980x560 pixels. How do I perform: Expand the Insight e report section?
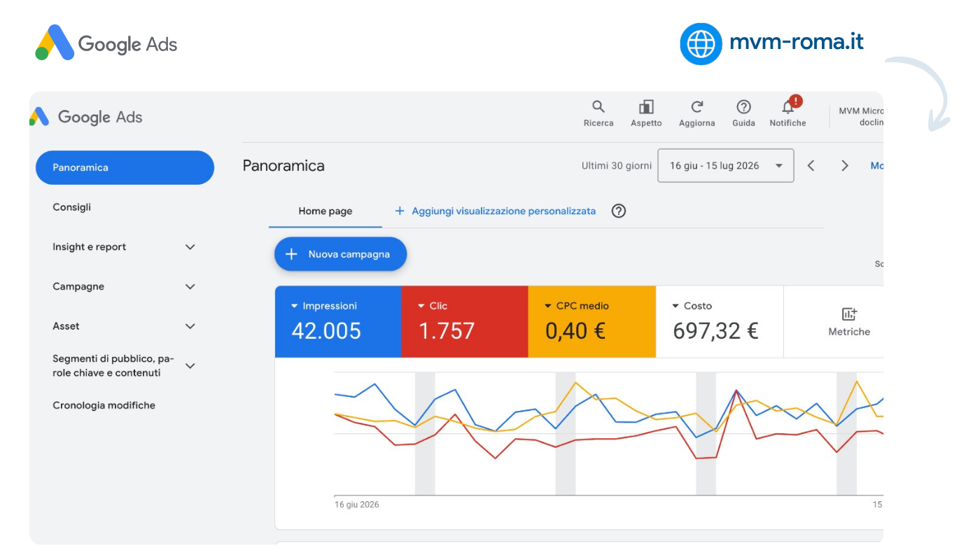190,247
